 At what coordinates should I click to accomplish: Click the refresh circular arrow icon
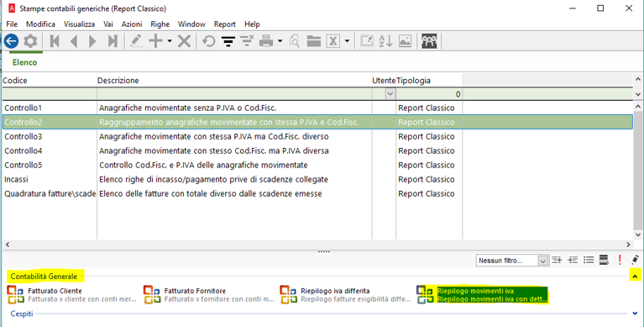coord(208,41)
